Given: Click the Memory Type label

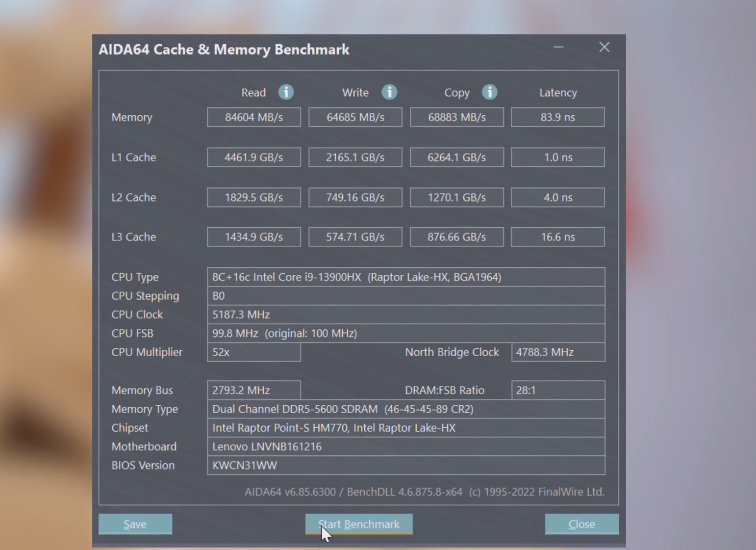Looking at the screenshot, I should [x=145, y=410].
